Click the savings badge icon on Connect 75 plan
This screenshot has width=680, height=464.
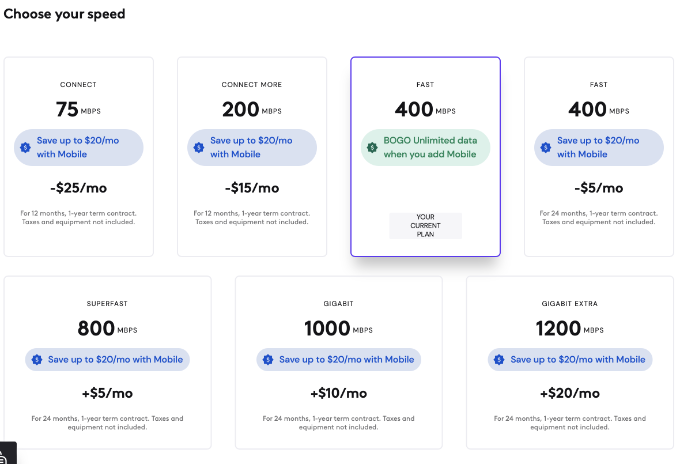26,147
